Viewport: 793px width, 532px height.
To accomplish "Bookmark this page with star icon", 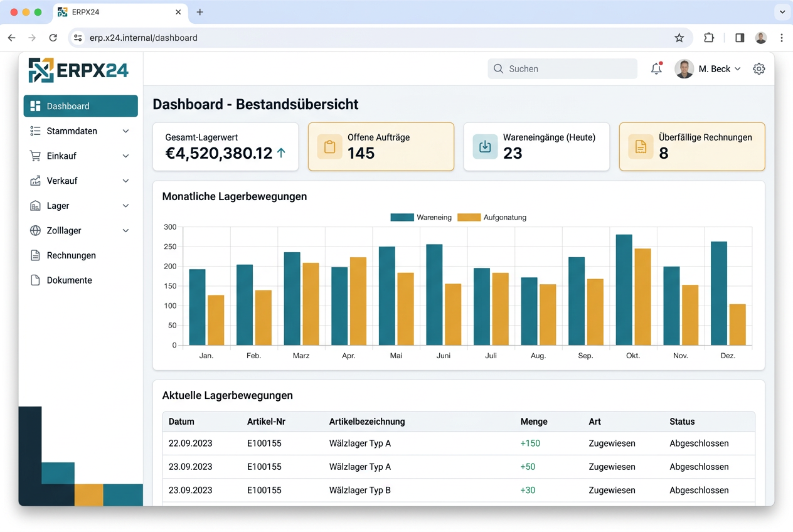I will pyautogui.click(x=679, y=38).
